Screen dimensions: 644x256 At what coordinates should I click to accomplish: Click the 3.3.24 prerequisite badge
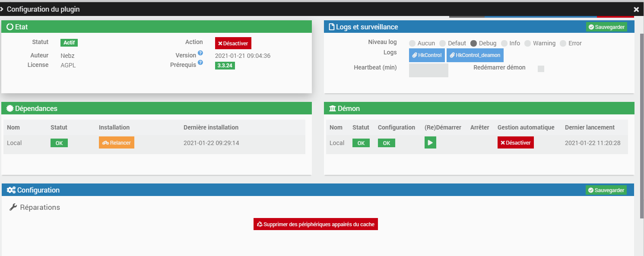[225, 66]
